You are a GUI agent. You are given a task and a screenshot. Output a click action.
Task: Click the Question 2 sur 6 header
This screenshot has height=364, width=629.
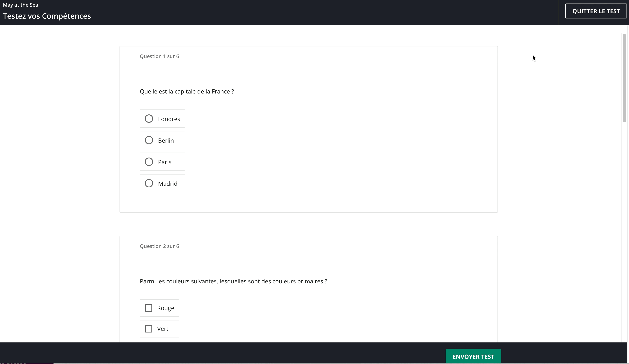tap(159, 246)
